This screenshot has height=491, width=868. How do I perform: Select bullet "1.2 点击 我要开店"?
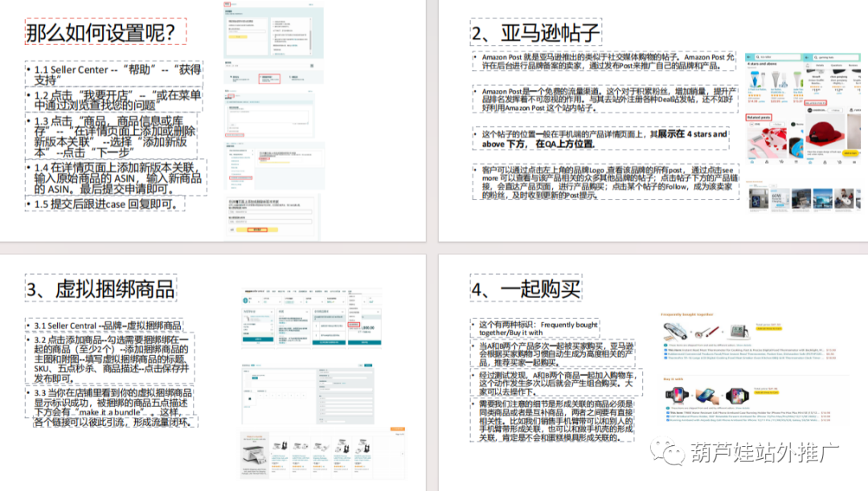(114, 100)
